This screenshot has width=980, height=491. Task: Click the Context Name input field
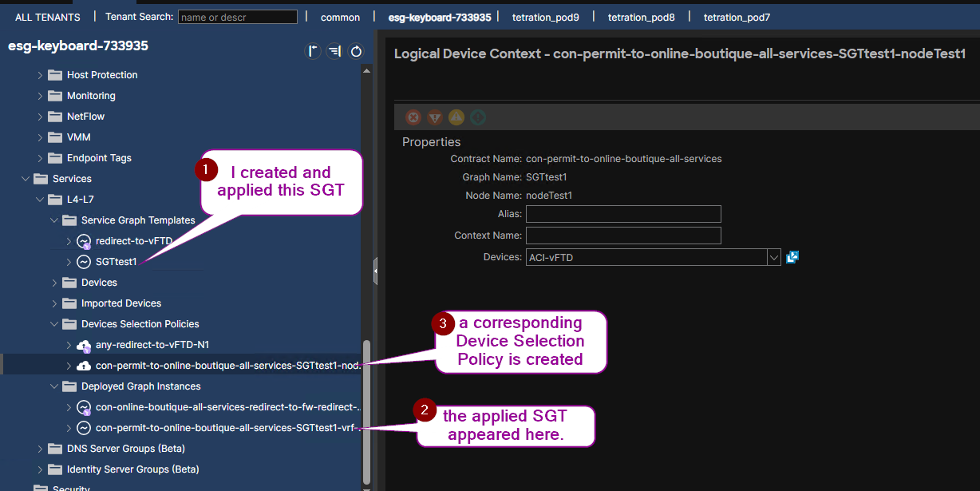point(623,236)
